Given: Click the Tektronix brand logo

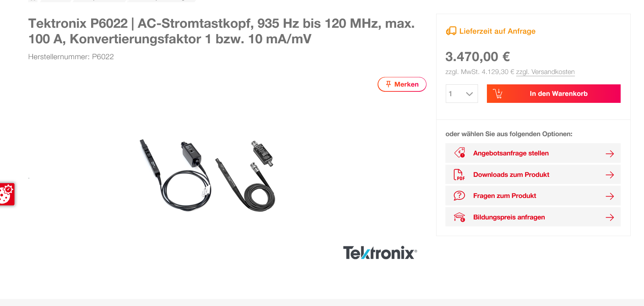Looking at the screenshot, I should click(380, 253).
